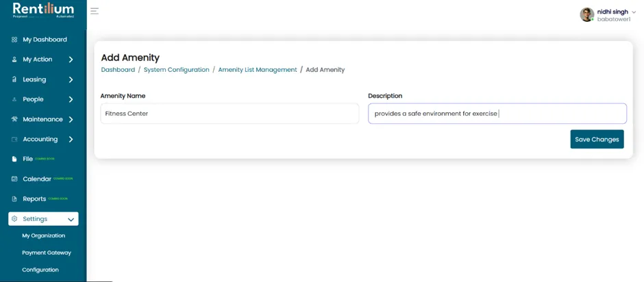Click the Description field label
This screenshot has height=282, width=644.
(x=385, y=96)
